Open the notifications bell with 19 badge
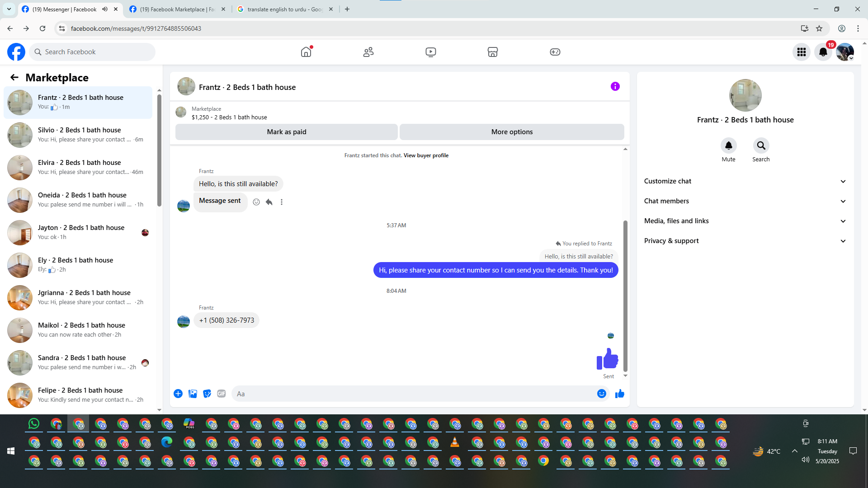Viewport: 868px width, 488px height. coord(823,52)
